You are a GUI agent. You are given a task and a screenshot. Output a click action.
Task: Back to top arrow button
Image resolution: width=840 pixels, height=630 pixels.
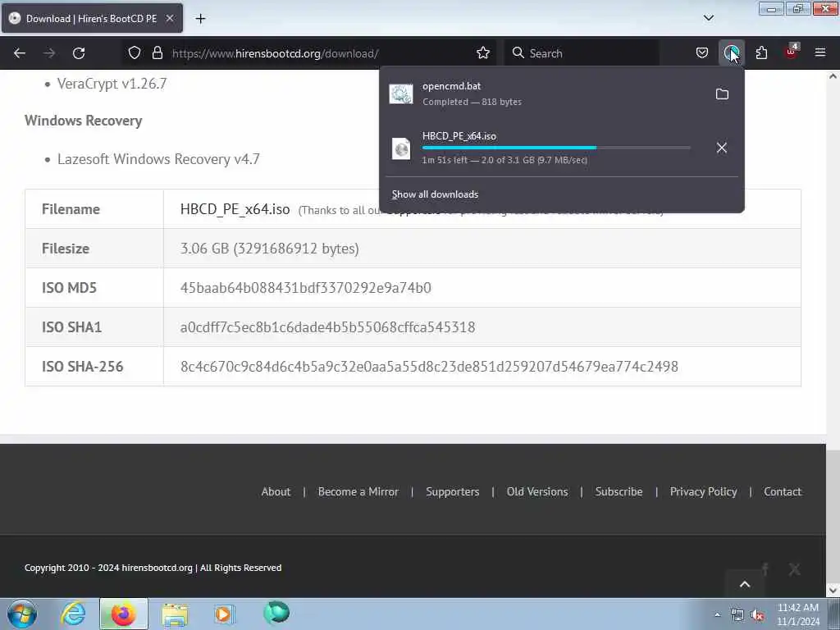point(745,584)
